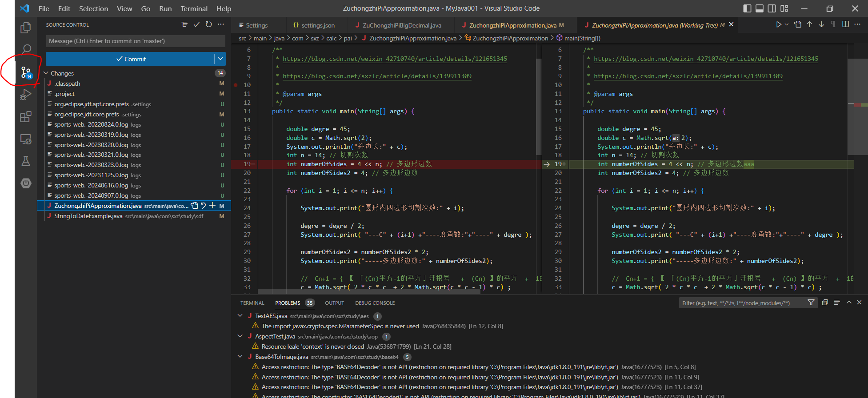This screenshot has height=398, width=868.
Task: Open Source Control more actions menu
Action: pyautogui.click(x=221, y=24)
